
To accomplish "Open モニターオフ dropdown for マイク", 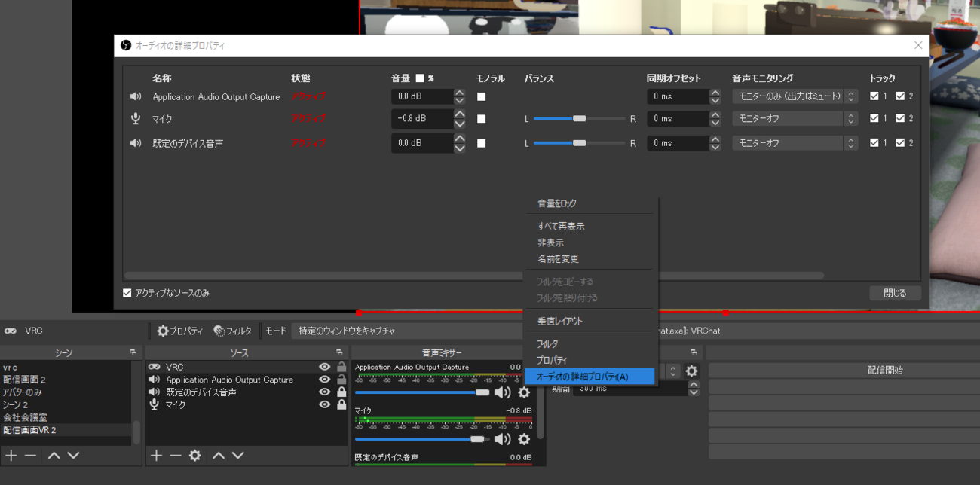I will tap(795, 119).
